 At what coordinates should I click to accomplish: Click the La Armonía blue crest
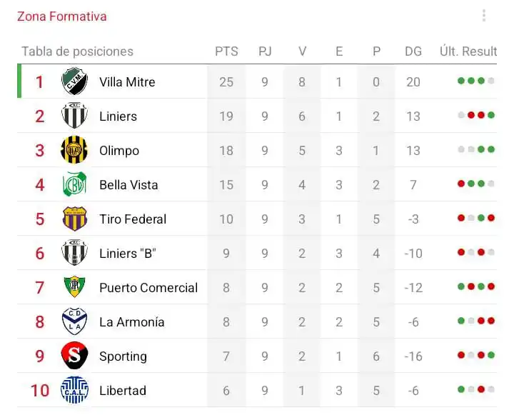(74, 321)
